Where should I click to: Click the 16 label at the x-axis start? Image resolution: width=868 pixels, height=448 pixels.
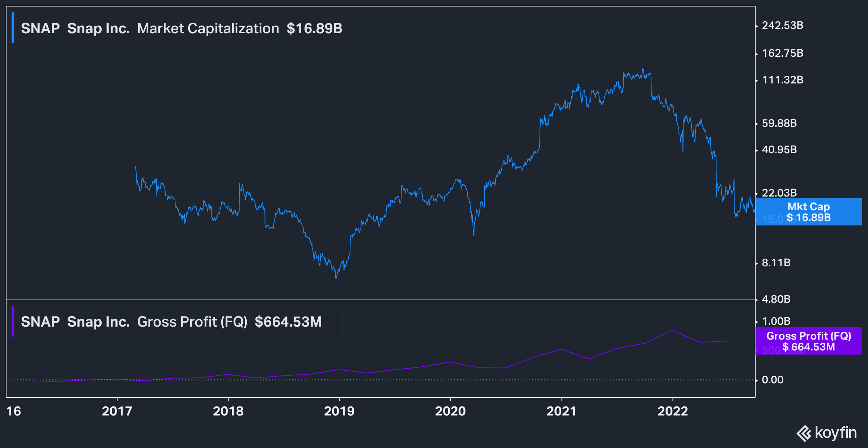pyautogui.click(x=14, y=411)
